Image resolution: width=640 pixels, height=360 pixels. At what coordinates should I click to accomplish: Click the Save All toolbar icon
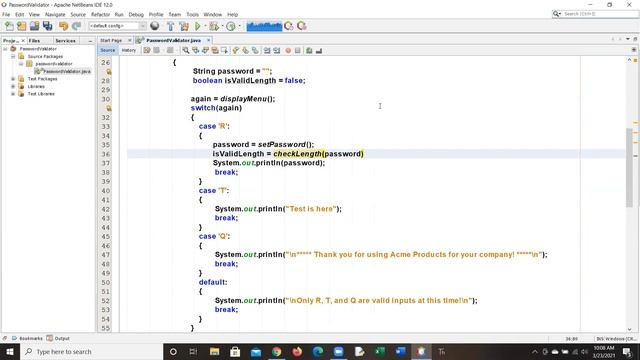[x=47, y=26]
